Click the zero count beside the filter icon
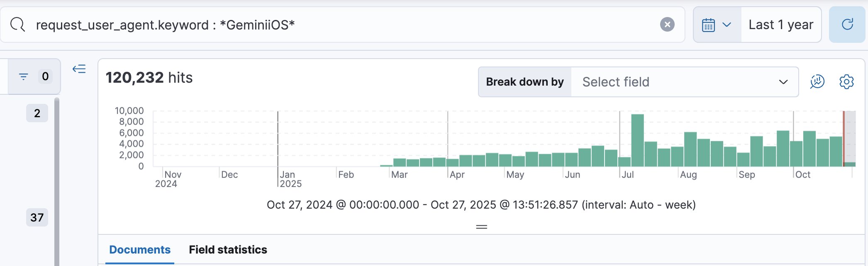Image resolution: width=868 pixels, height=266 pixels. [45, 76]
